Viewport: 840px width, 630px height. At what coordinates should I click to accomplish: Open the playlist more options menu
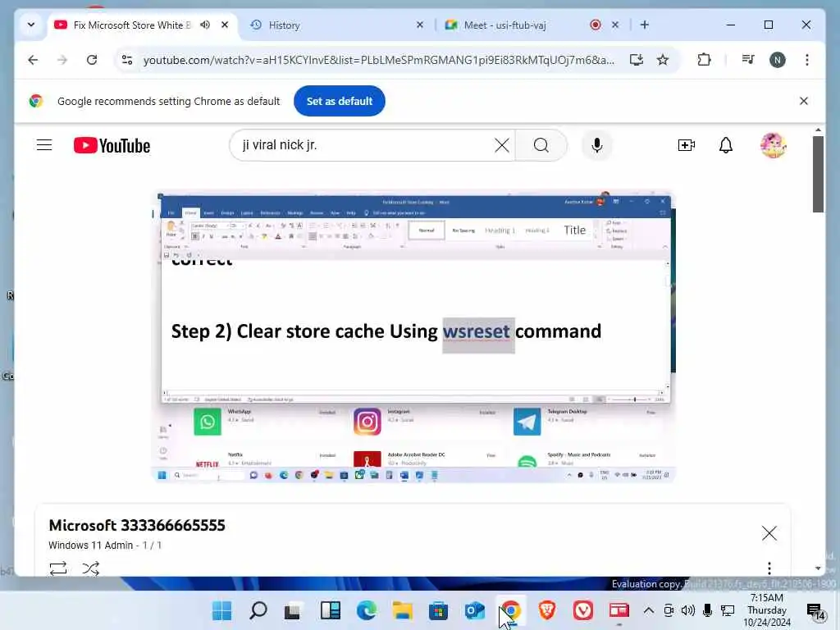coord(769,568)
